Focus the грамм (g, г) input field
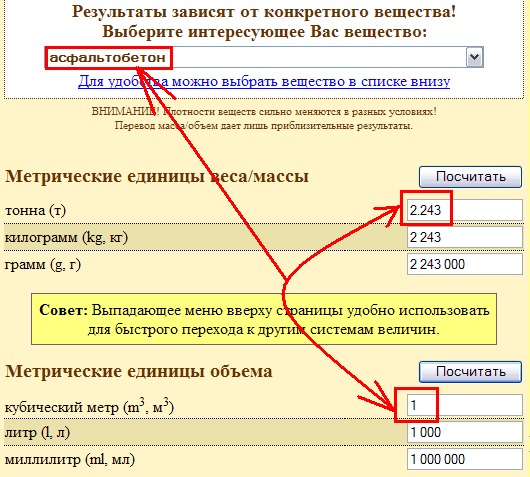This screenshot has height=477, width=530. 465,264
